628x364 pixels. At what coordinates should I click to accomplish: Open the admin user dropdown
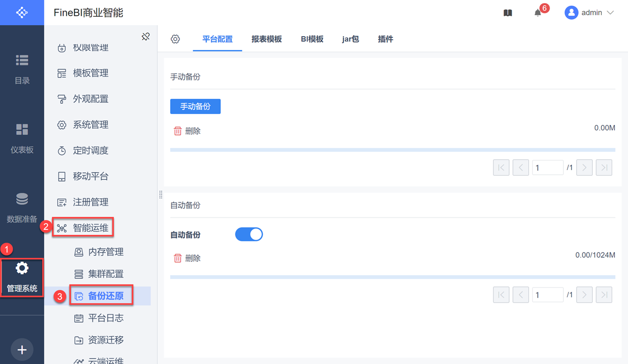[x=589, y=13]
